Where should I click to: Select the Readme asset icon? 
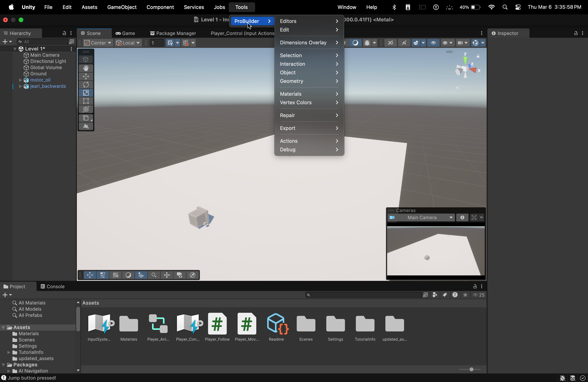tap(276, 327)
